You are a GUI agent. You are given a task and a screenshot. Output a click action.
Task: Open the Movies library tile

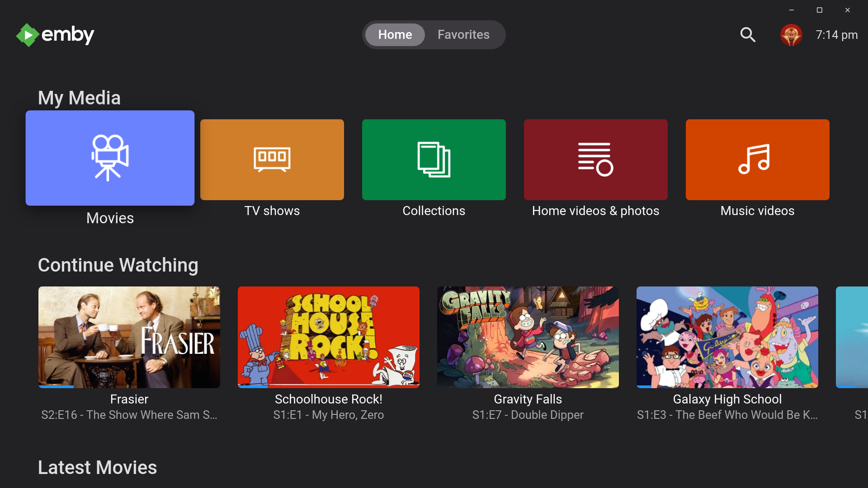coord(110,158)
